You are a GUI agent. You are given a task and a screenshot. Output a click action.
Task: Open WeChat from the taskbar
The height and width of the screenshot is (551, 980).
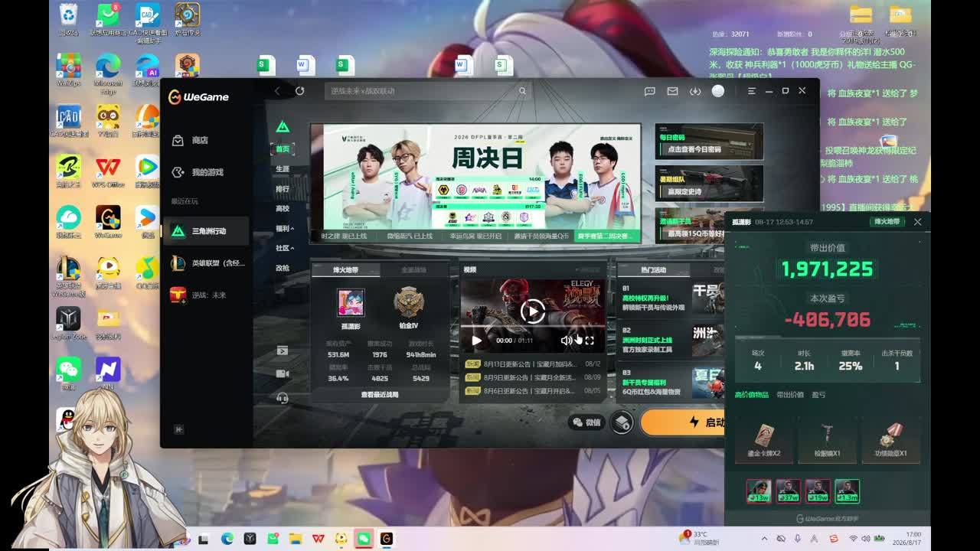(363, 539)
